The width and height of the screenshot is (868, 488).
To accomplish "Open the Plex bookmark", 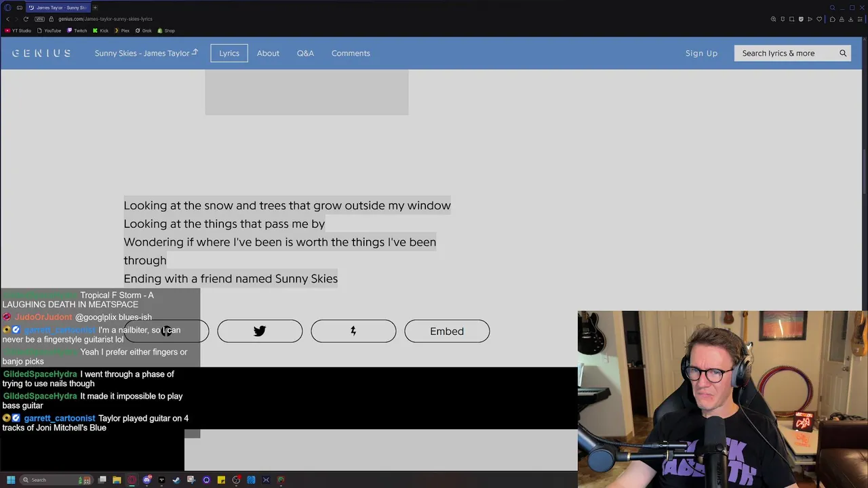I will [121, 30].
